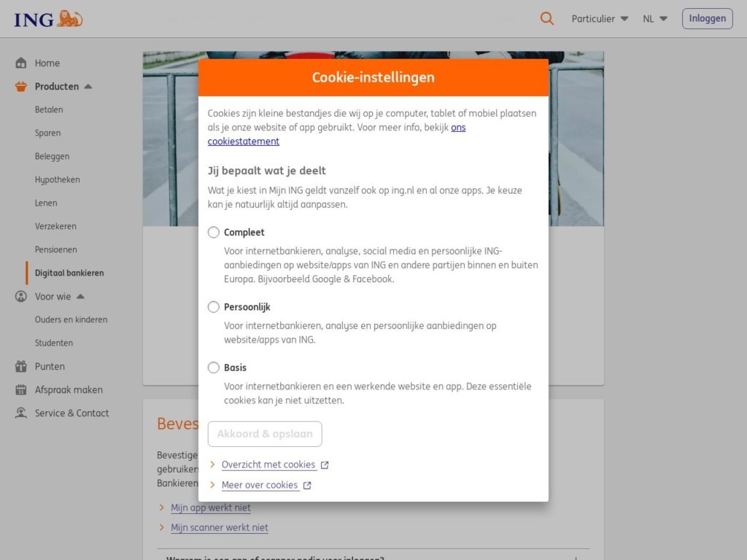Click the Voor wie person icon
The width and height of the screenshot is (747, 560).
[20, 296]
